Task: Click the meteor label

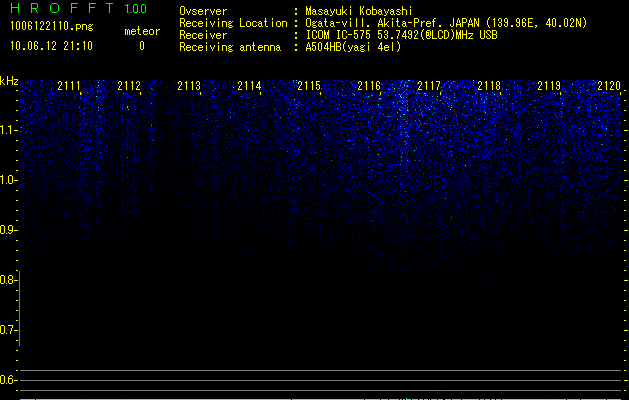Action: click(142, 31)
